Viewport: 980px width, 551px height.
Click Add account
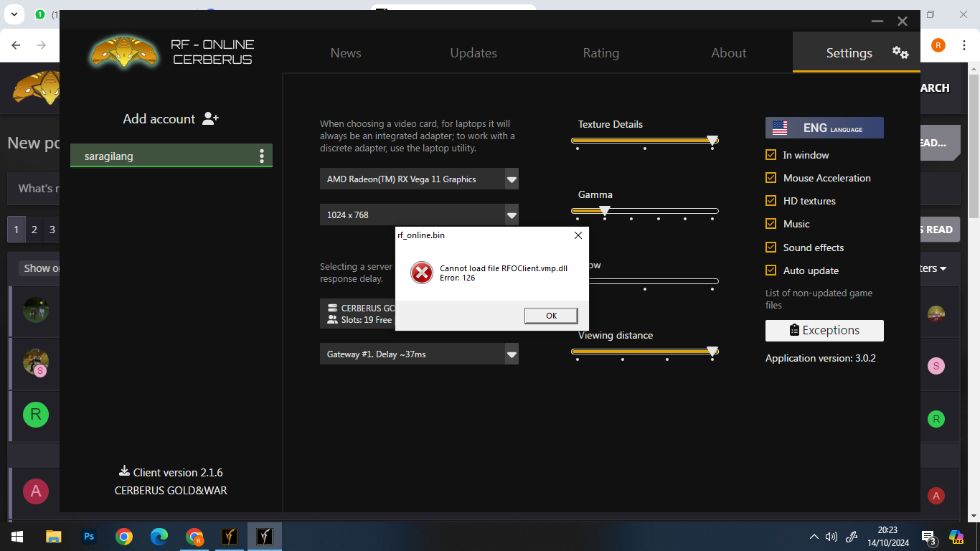[171, 118]
